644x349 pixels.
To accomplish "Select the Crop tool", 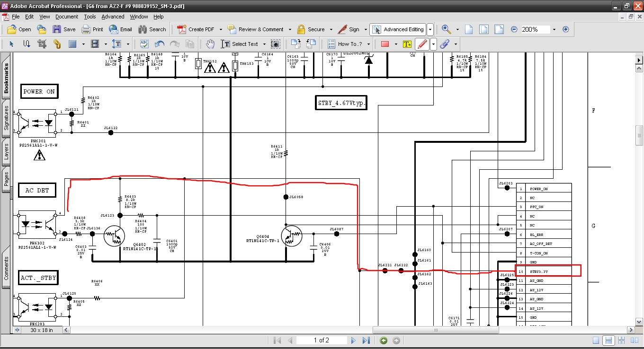I will point(42,44).
